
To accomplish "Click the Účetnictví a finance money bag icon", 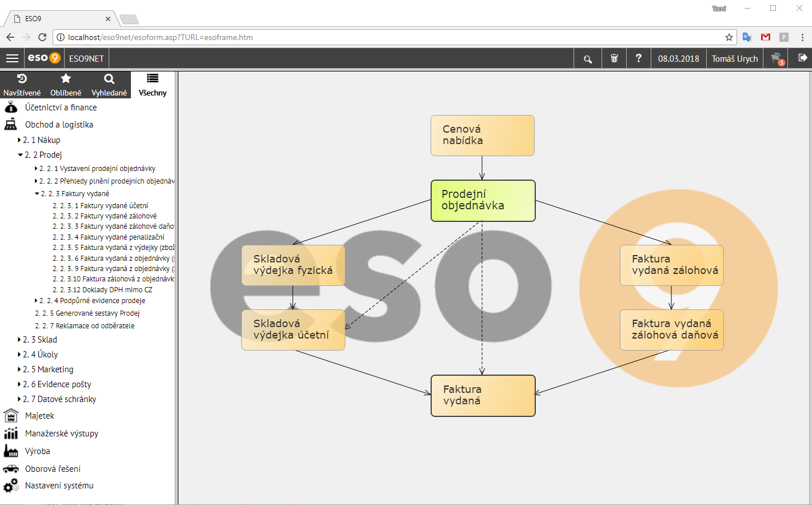I will click(x=11, y=107).
